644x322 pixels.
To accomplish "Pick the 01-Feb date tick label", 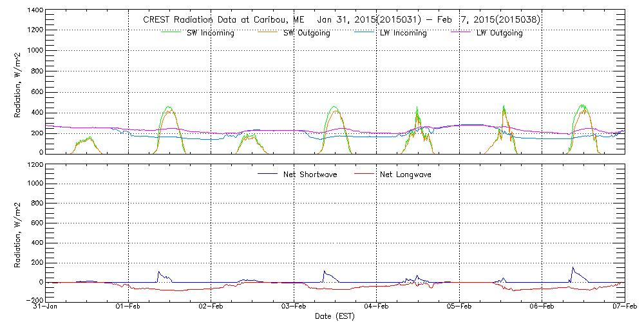I will tap(129, 307).
